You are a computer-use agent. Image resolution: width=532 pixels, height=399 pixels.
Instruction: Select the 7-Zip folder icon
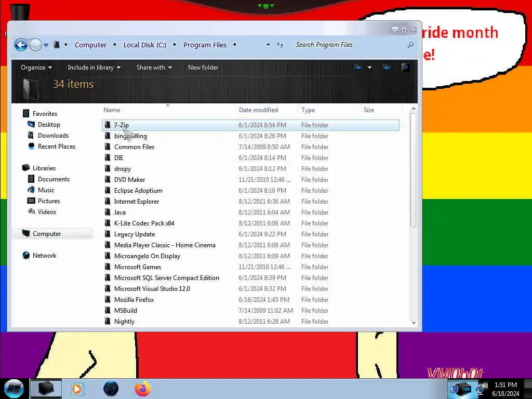108,125
